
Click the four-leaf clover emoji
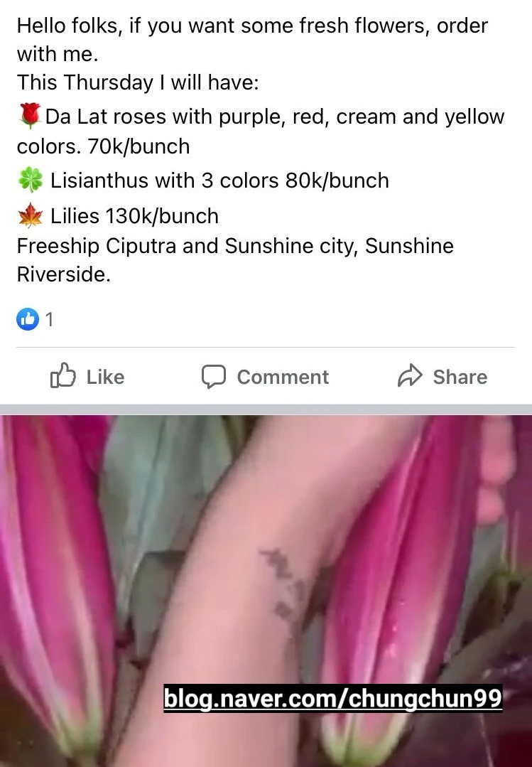(x=31, y=181)
